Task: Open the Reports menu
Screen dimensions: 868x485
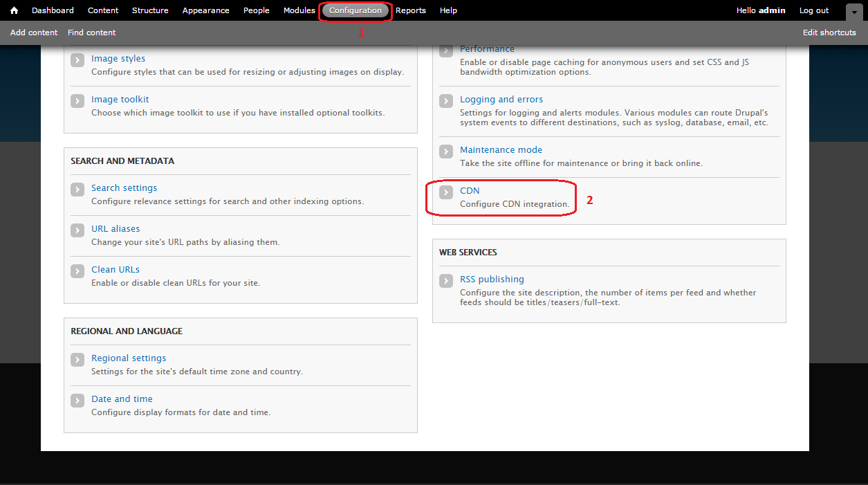Action: (x=411, y=10)
